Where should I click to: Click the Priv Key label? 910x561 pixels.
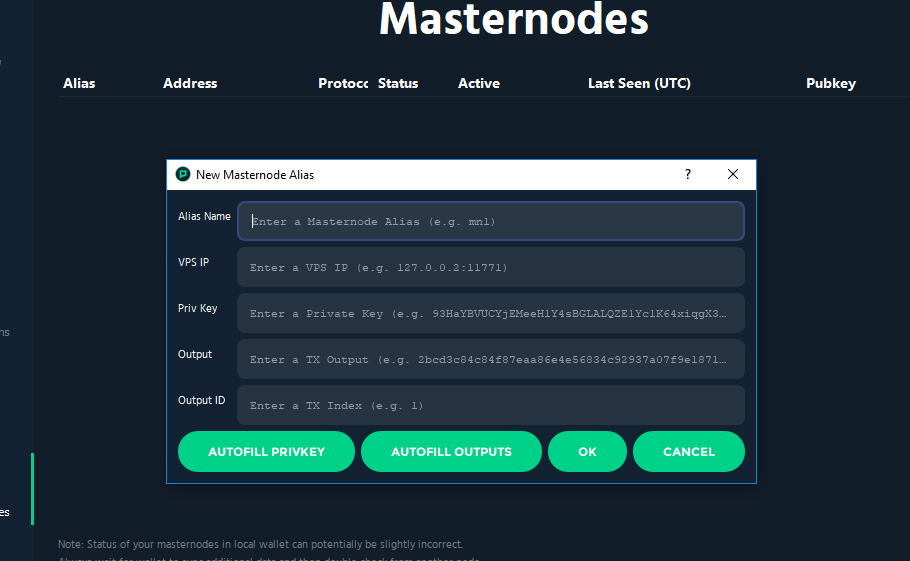coord(197,308)
